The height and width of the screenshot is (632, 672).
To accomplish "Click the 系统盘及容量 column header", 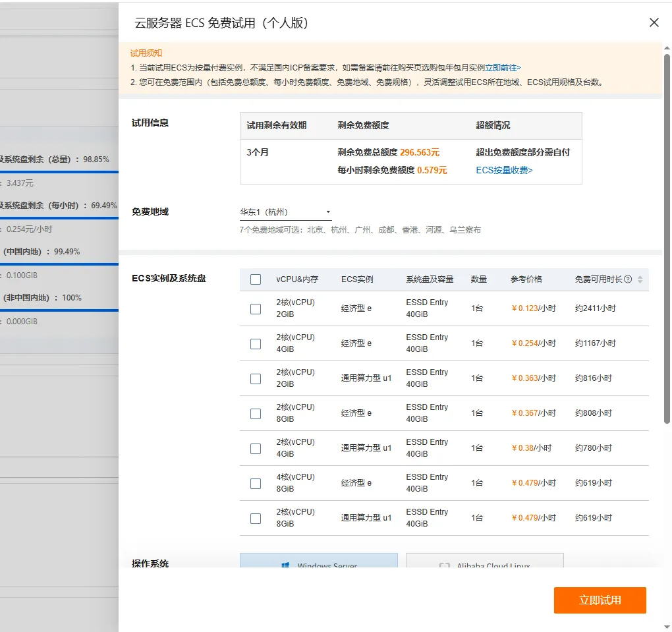I will [430, 279].
